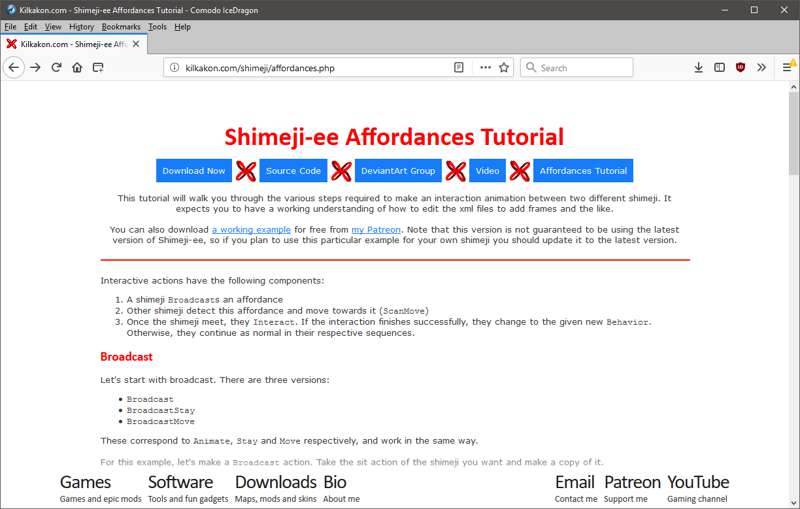This screenshot has width=800, height=509.
Task: Reload the current page
Action: click(x=56, y=67)
